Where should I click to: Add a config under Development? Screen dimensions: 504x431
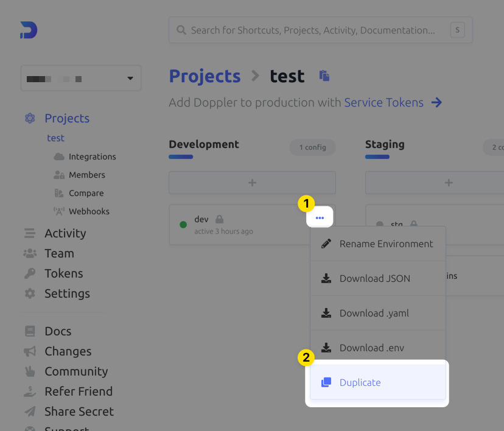click(253, 183)
